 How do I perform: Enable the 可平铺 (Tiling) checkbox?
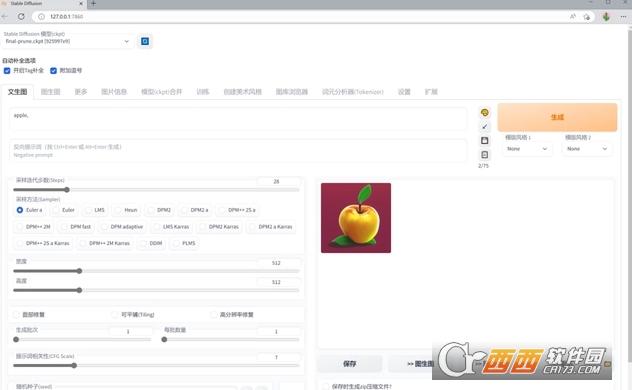115,314
